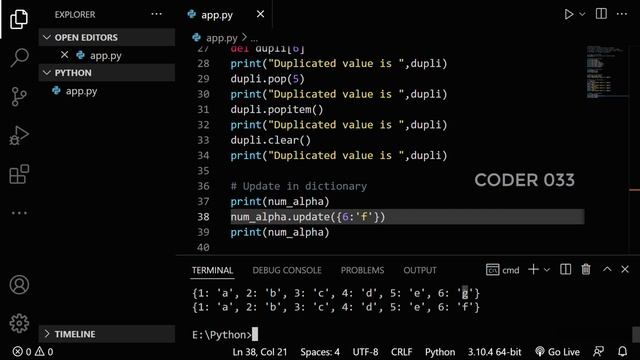The image size is (640, 360).
Task: Click the terminal prompt E:\Python>
Action: click(x=222, y=335)
